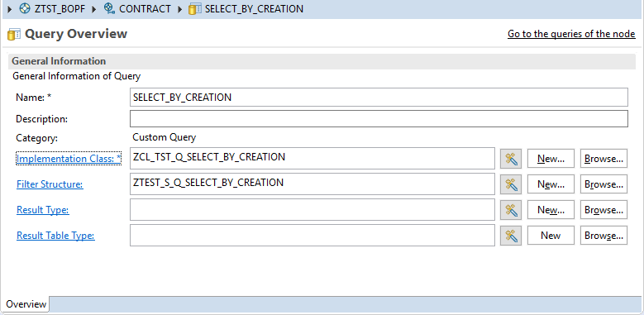Click Browse button for Result Type
Viewport: 644px width, 315px height.
(603, 210)
